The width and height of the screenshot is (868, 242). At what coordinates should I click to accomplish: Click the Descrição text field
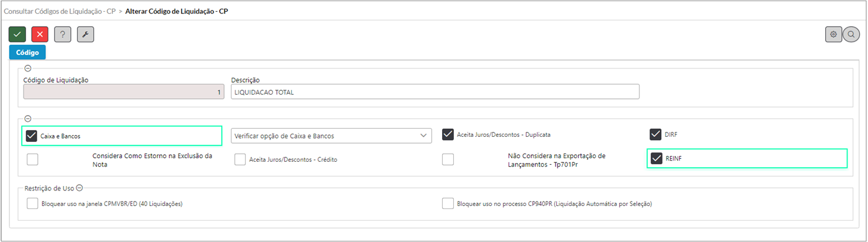pyautogui.click(x=435, y=92)
